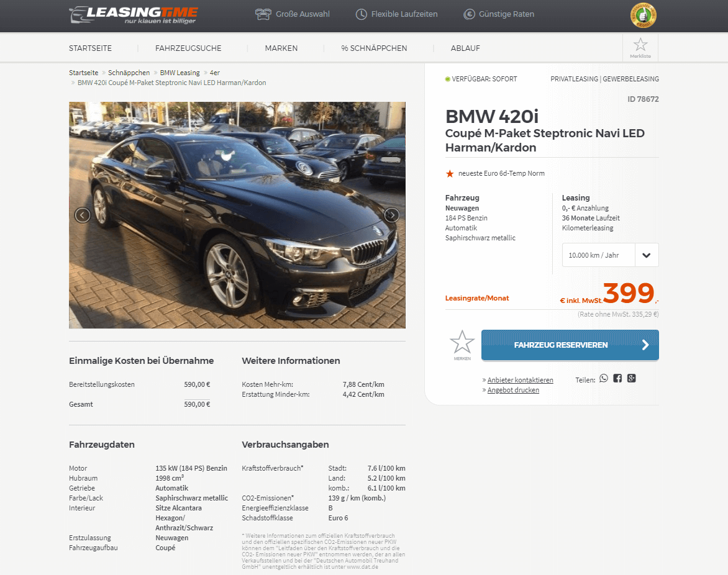Open the Fahrzeugsuche menu item
The width and height of the screenshot is (728, 575).
(x=188, y=48)
